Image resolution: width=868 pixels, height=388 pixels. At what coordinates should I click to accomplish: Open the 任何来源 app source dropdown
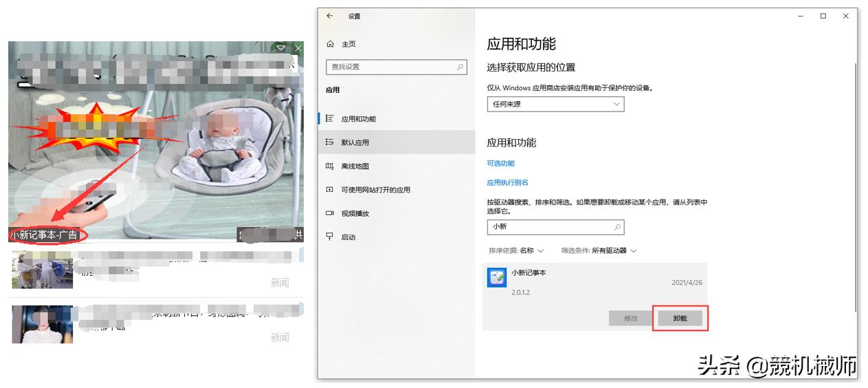point(555,105)
